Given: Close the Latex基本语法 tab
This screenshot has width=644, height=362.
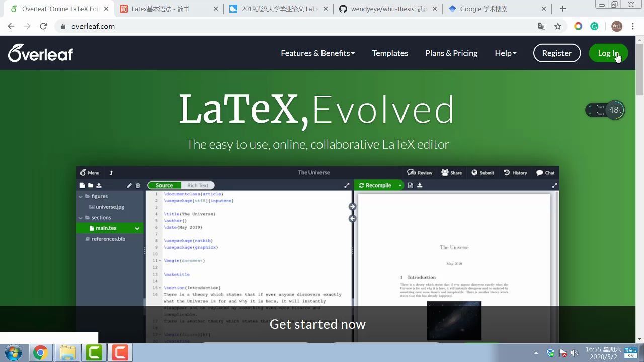Looking at the screenshot, I should click(x=216, y=9).
